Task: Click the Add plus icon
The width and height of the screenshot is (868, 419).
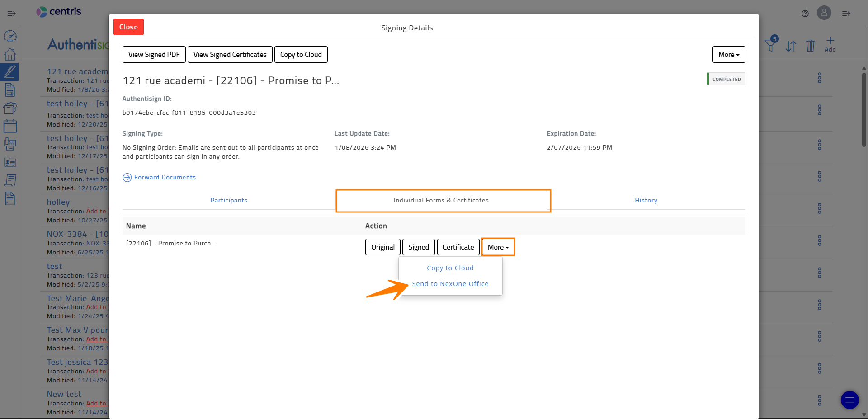Action: [x=830, y=44]
